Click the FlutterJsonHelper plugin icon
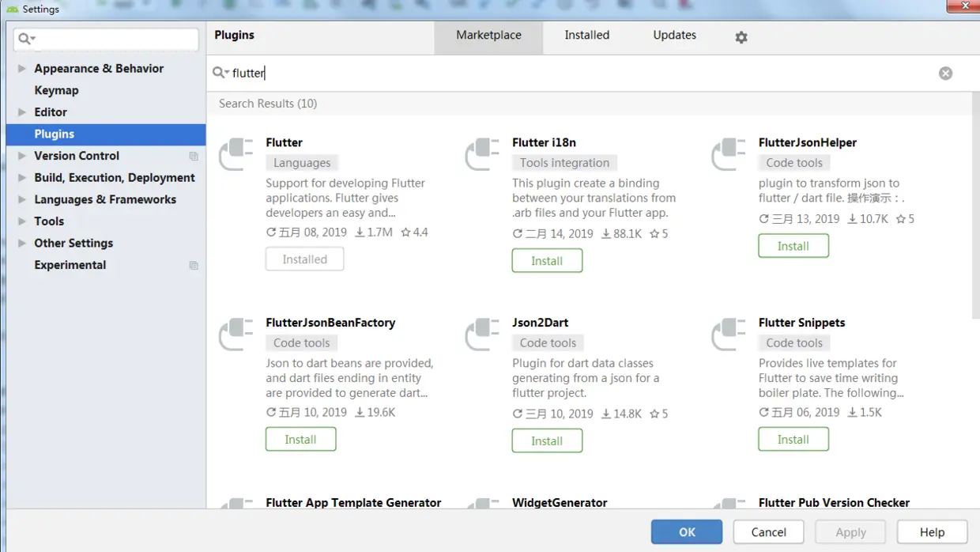The image size is (980, 552). [729, 154]
